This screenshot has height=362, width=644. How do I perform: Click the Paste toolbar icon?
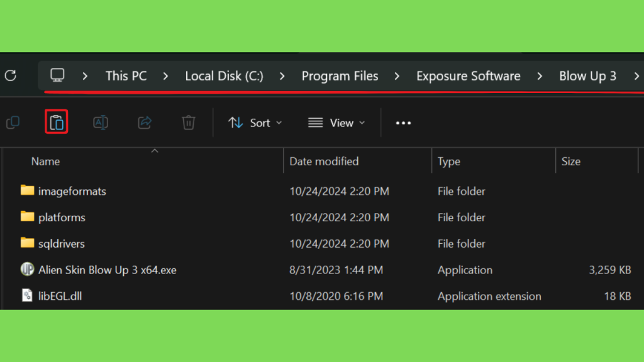56,122
